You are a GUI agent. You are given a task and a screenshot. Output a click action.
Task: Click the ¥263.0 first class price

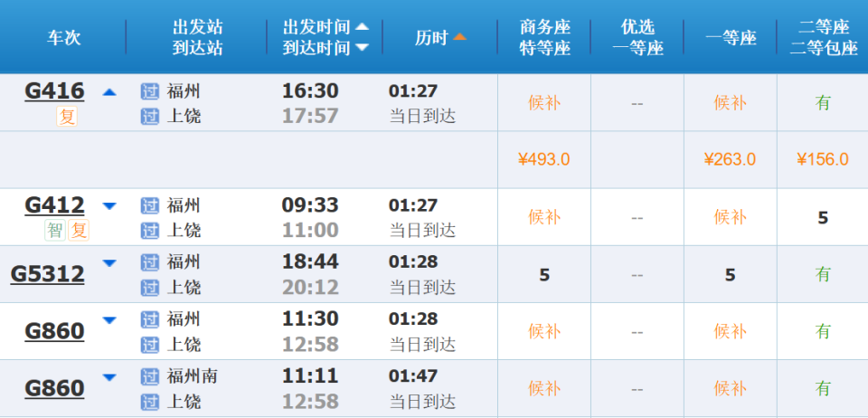730,160
